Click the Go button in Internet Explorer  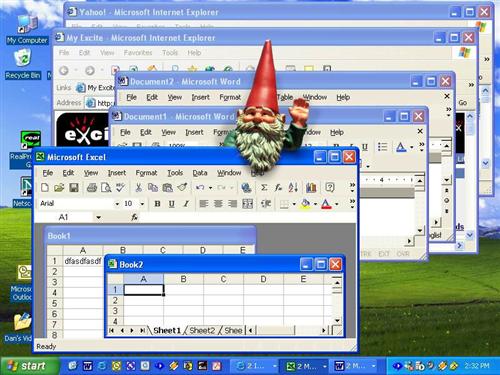462,103
